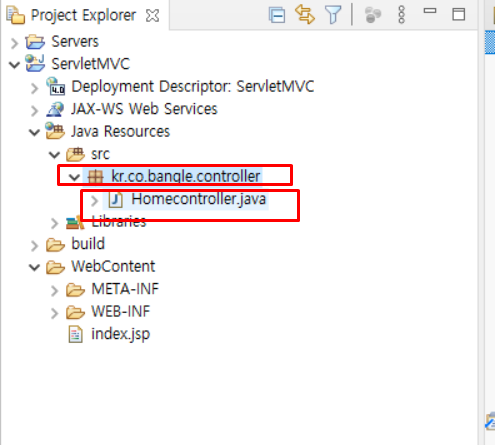This screenshot has width=495, height=445.
Task: Click the build folder icon
Action: (55, 244)
